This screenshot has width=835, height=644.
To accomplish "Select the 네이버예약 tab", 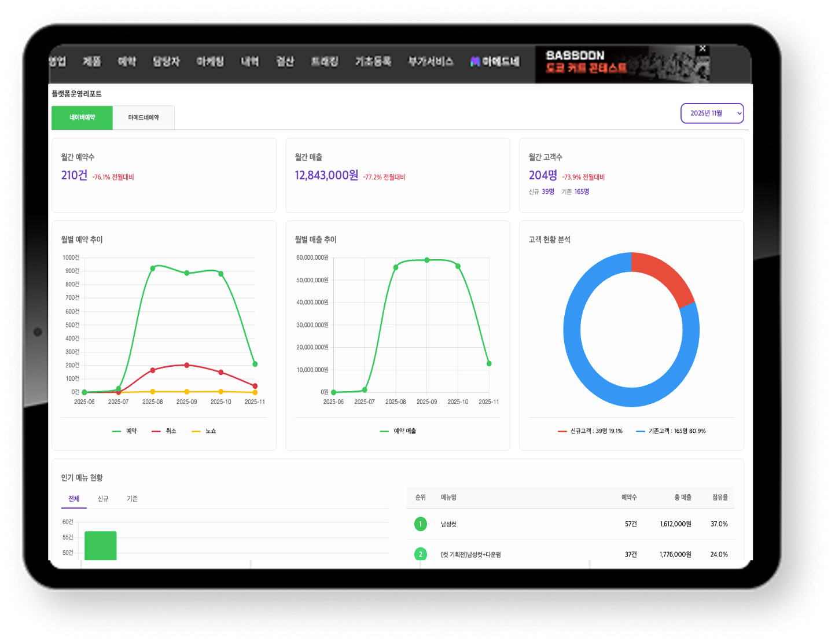I will 82,117.
